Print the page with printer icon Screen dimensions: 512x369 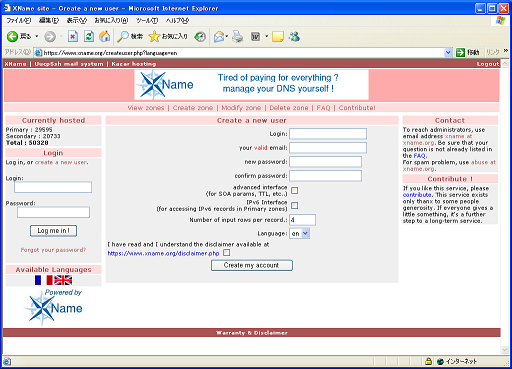pos(238,36)
